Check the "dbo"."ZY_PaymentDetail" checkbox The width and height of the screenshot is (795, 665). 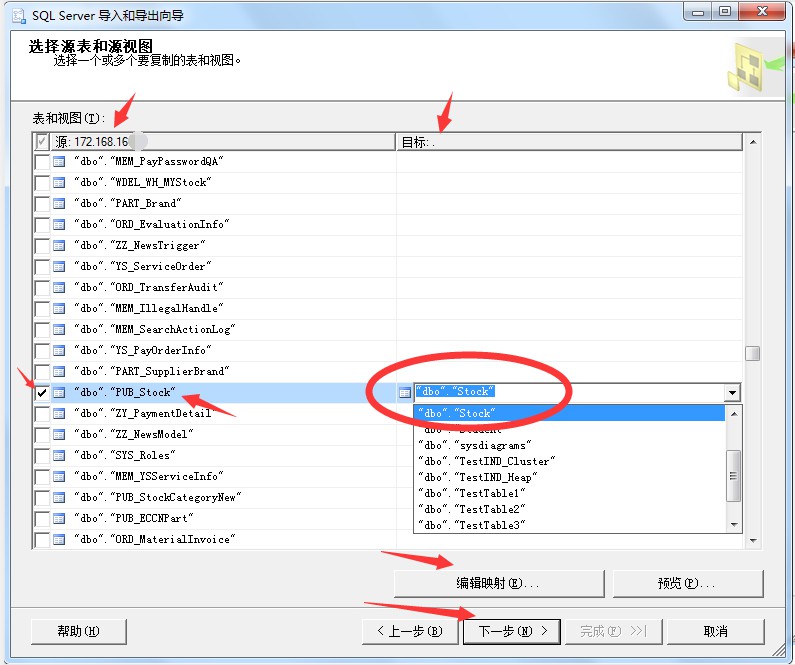pyautogui.click(x=42, y=414)
